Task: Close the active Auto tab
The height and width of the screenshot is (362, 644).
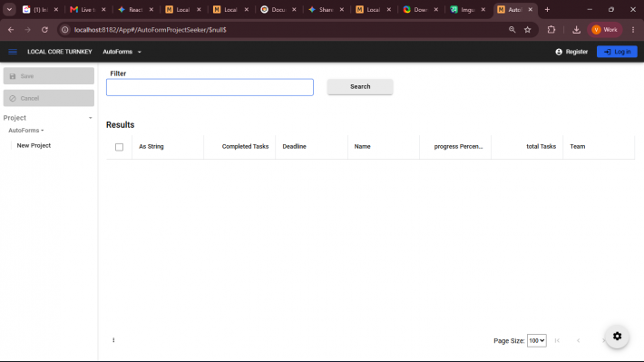Action: click(531, 9)
